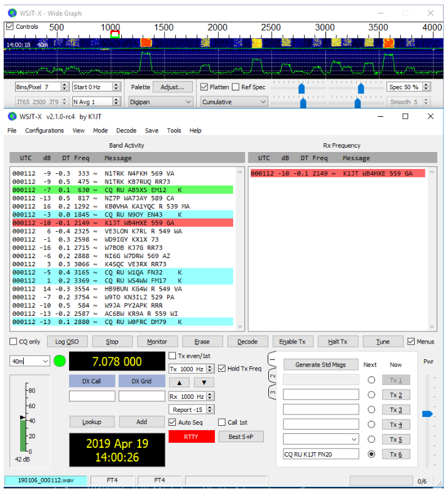
Task: Adjust the Start 0 Hz spinner
Action: click(116, 87)
